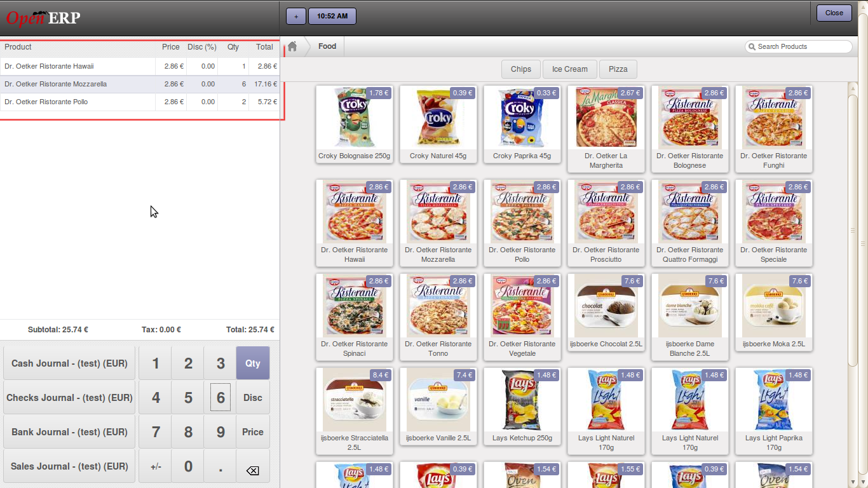Tap the decimal point key

click(220, 466)
